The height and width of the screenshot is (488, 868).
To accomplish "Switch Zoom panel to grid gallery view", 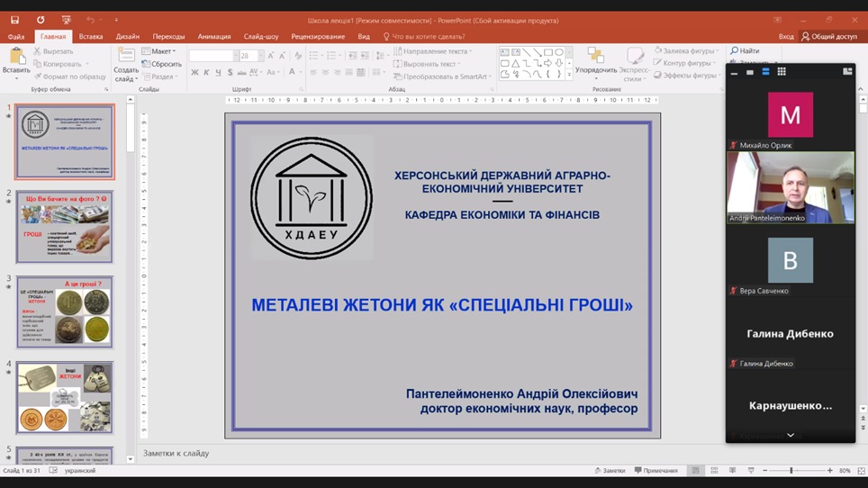I will 782,71.
